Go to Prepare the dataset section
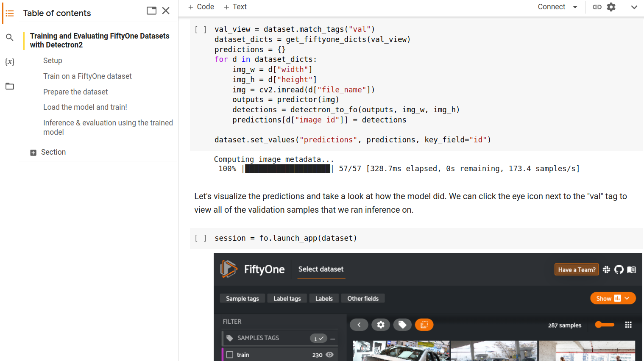This screenshot has width=644, height=361. 75,92
